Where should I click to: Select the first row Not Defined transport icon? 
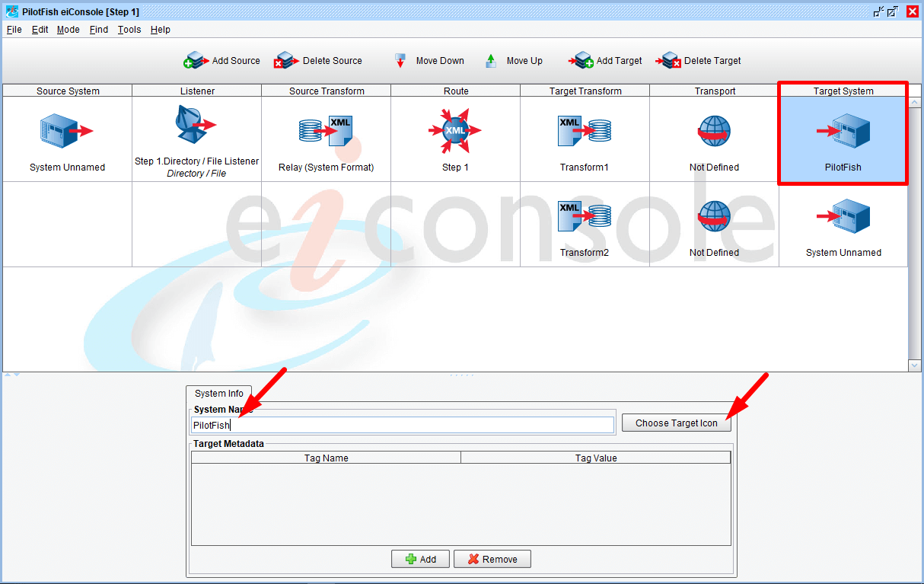pos(714,132)
